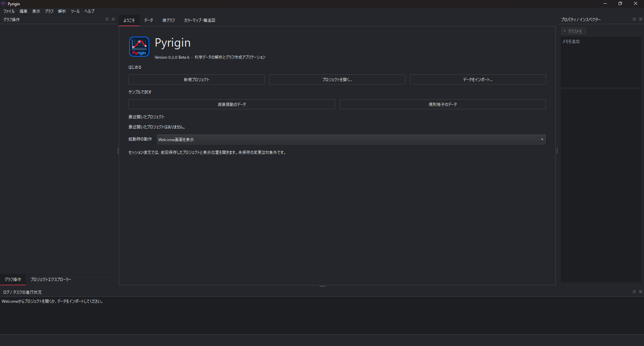
Task: Click the horizontal splitter handle above the log panel
Action: click(x=323, y=286)
